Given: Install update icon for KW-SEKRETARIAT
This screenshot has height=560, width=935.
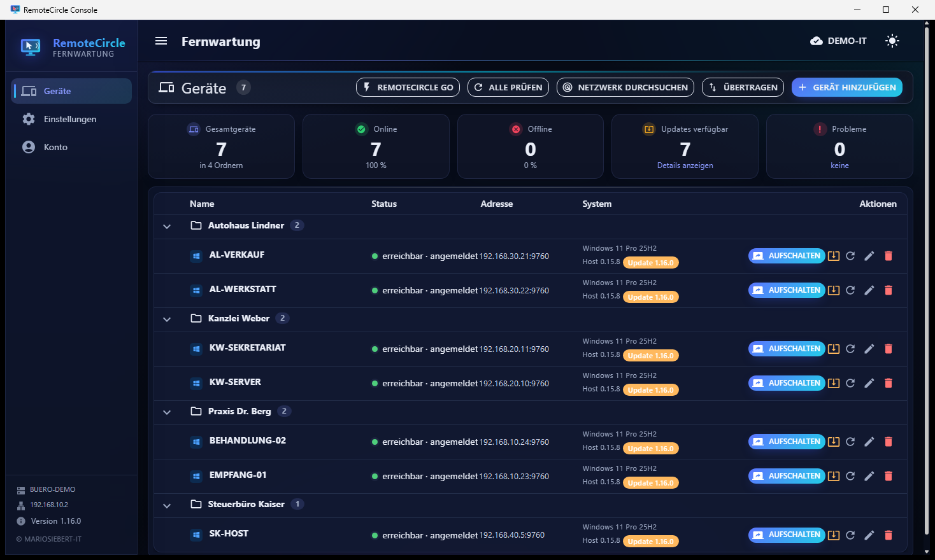Looking at the screenshot, I should pos(834,349).
